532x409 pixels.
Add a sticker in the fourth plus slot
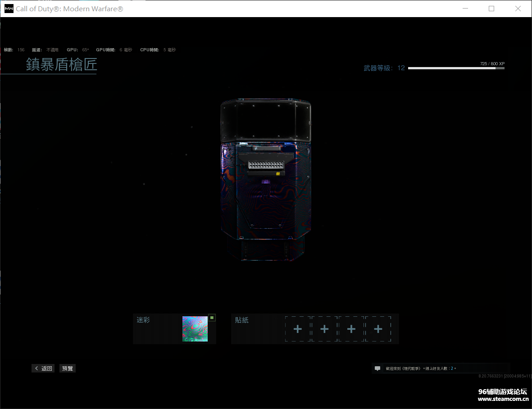[378, 329]
